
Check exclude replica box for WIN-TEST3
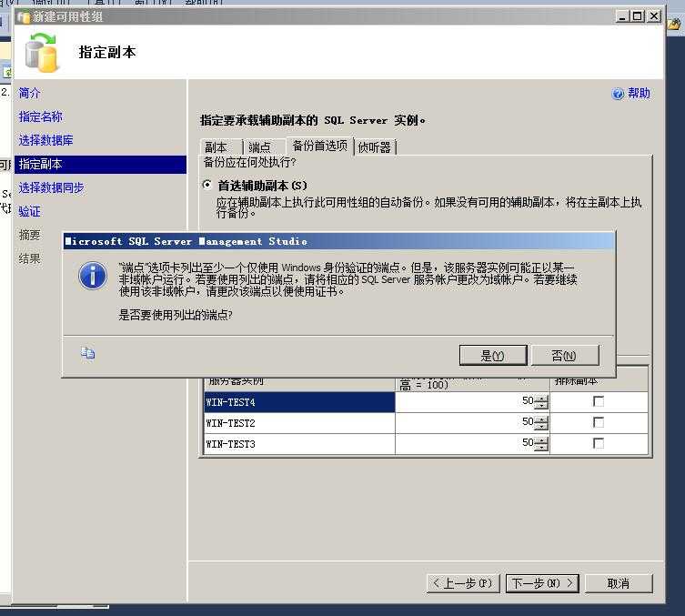point(599,443)
